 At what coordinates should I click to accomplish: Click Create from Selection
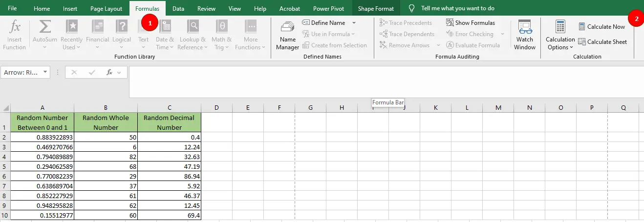pos(334,45)
